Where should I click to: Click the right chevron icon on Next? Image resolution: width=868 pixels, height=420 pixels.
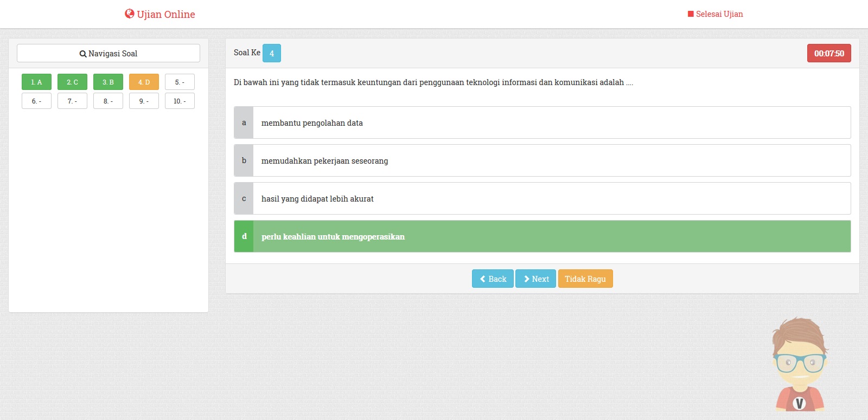[x=526, y=279]
